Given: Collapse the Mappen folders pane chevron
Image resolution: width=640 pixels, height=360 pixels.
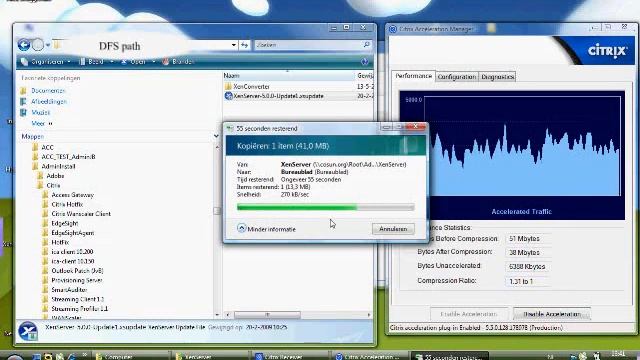Looking at the screenshot, I should pos(216,136).
